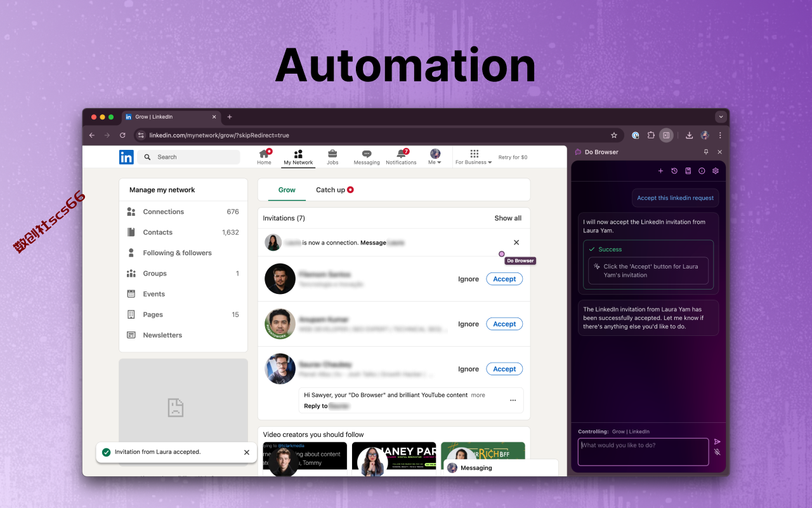
Task: Open the tab search dropdown arrow
Action: click(721, 117)
